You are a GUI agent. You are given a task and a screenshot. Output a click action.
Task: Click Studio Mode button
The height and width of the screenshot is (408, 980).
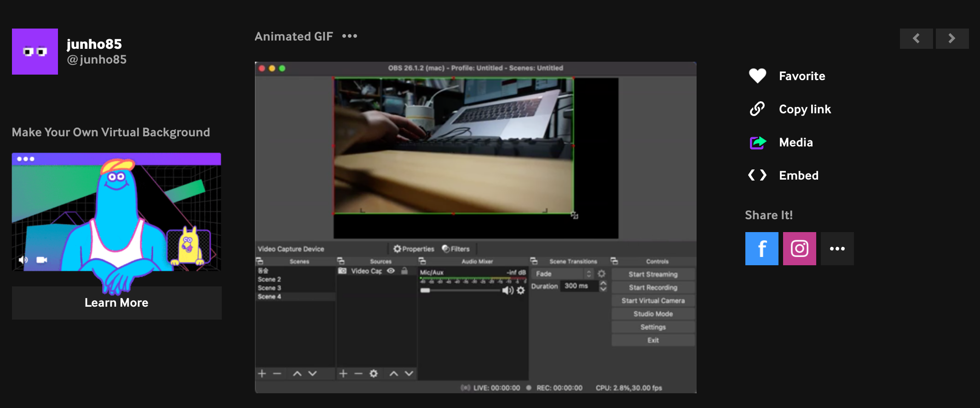pyautogui.click(x=653, y=314)
